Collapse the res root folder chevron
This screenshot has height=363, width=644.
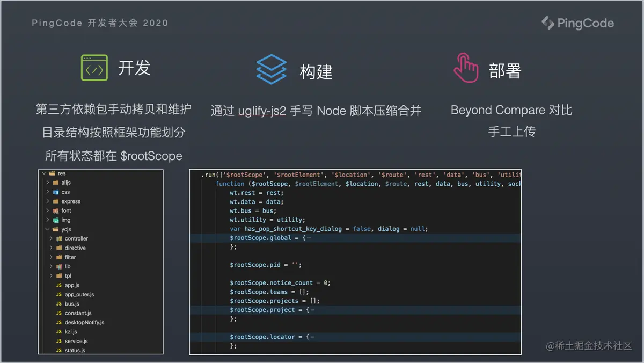(45, 173)
